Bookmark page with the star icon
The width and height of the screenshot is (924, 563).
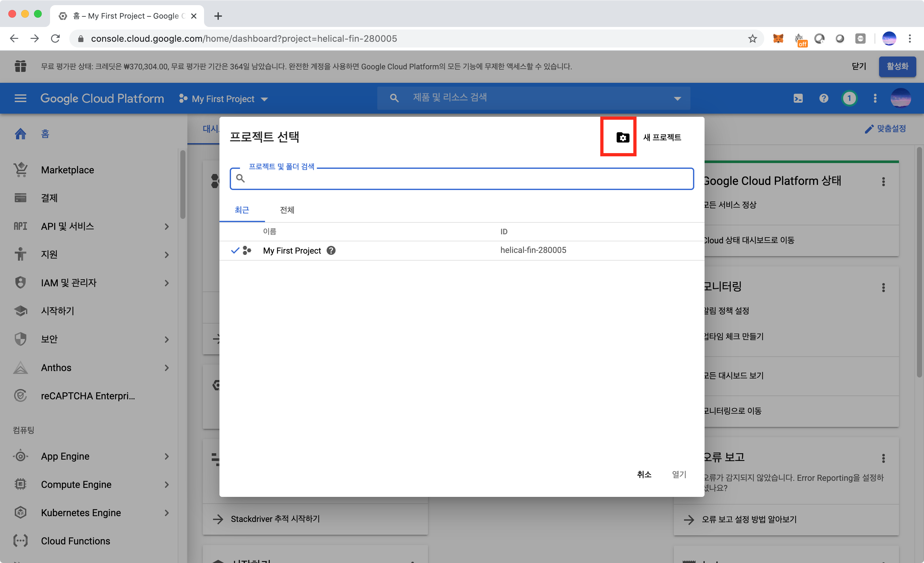pyautogui.click(x=752, y=39)
